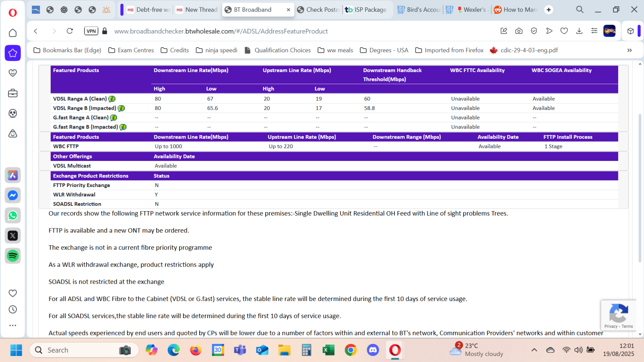
Task: Go to the Opera home start page icon
Action: coord(13,33)
